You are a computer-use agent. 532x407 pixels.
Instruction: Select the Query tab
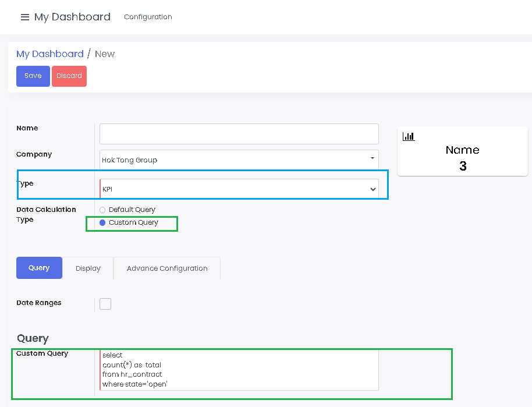[39, 268]
